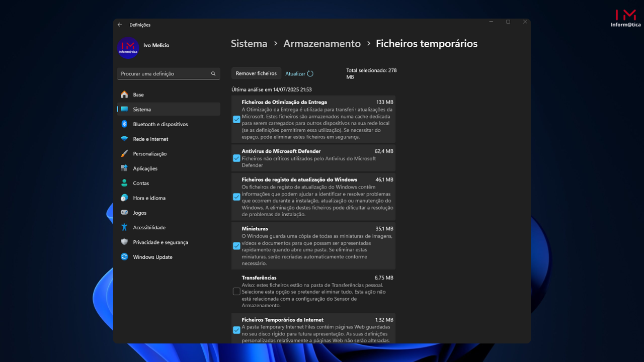Toggle Ficheiros de registo de atualização checkbox
The height and width of the screenshot is (362, 644).
point(236,197)
